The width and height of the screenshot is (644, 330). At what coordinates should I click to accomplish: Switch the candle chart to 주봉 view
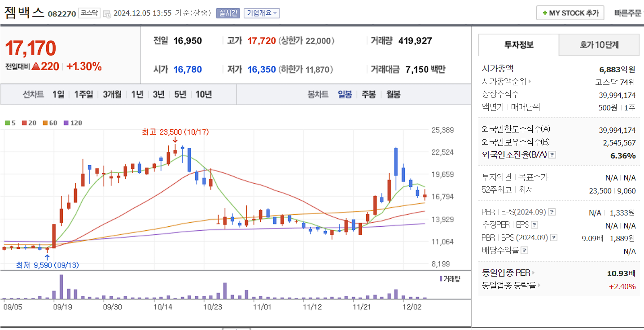(x=368, y=94)
